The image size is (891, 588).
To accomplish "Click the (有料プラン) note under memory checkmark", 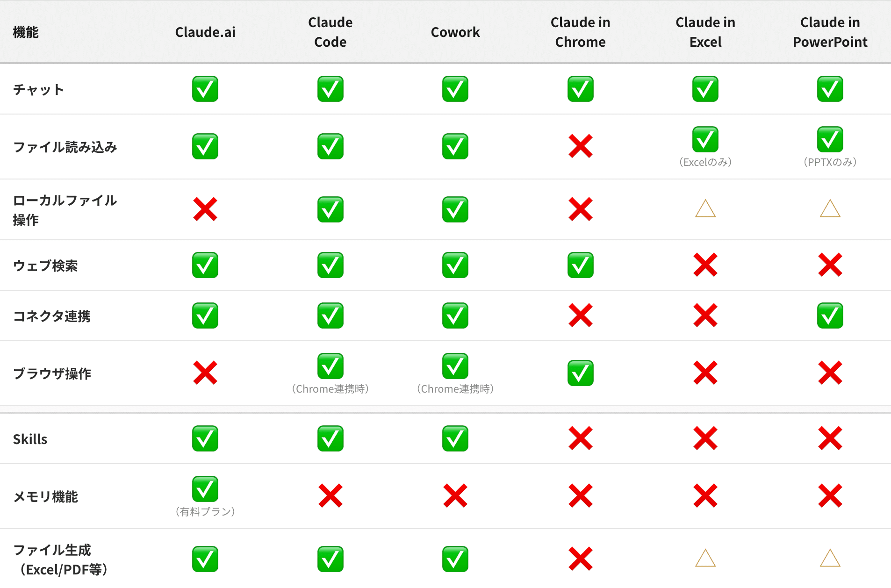I will [205, 512].
